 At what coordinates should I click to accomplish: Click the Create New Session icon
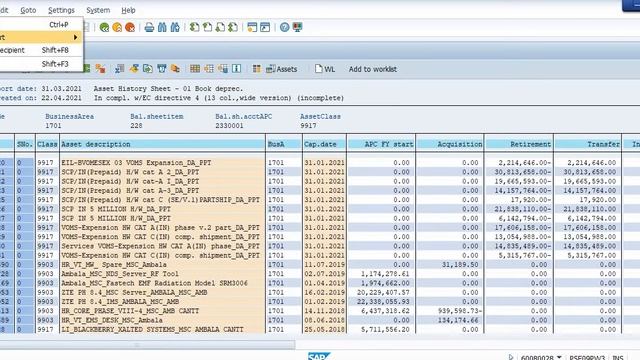coord(252,27)
